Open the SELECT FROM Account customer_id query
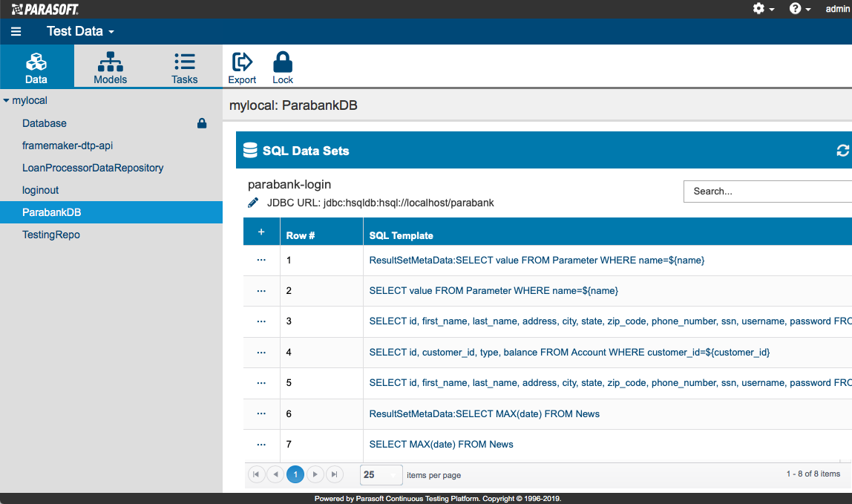This screenshot has height=504, width=852. coord(569,353)
